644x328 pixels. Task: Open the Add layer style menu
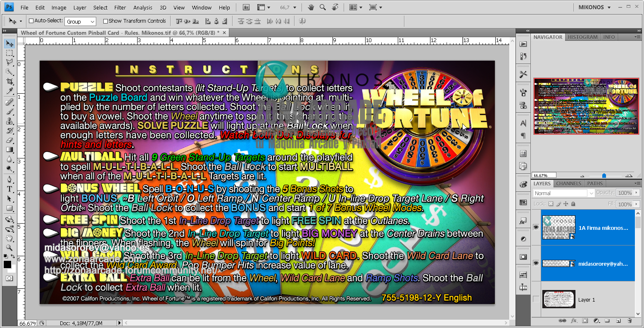tap(574, 320)
